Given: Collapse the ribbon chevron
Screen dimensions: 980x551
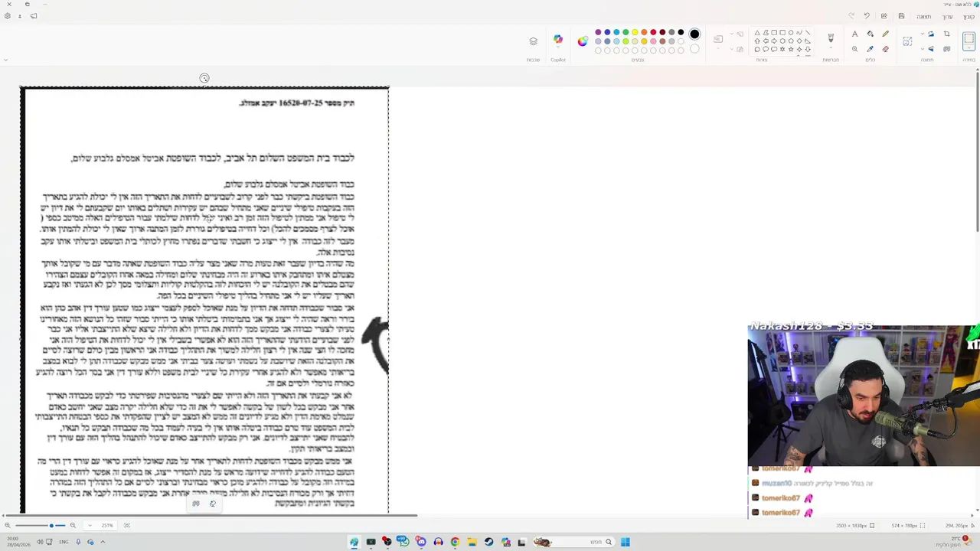Looking at the screenshot, I should pos(5,60).
